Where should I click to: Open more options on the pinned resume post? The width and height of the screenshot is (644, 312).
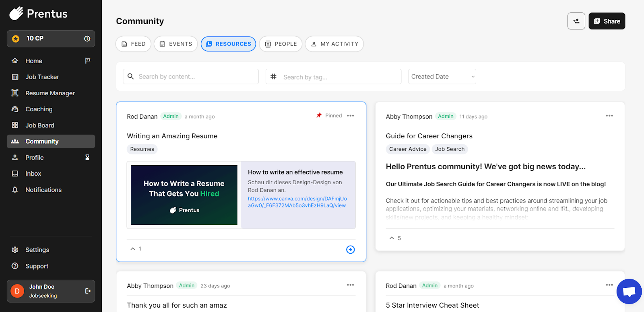point(350,116)
